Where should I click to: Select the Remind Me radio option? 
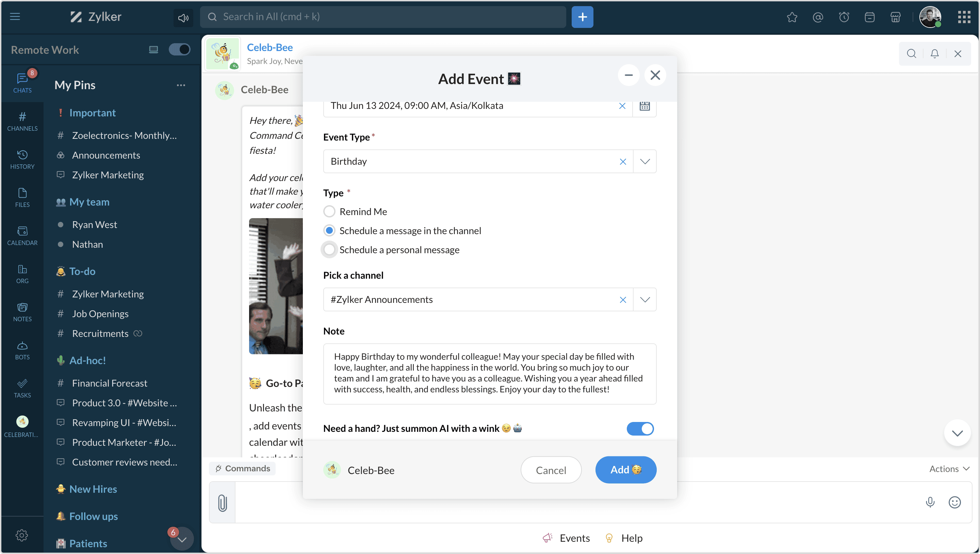click(329, 212)
